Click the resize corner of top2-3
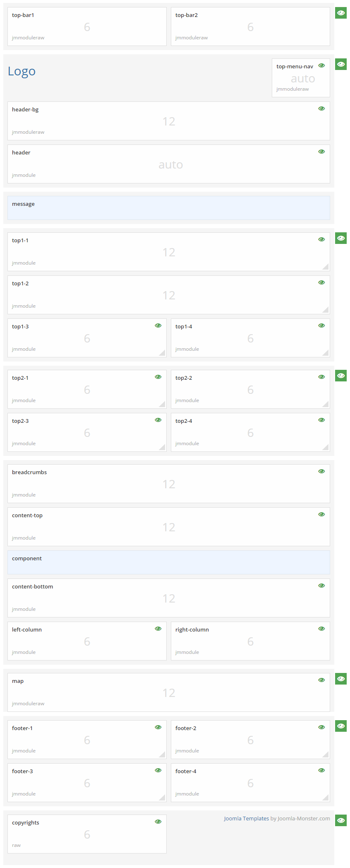Screen dimensions: 350x868 pos(163,448)
